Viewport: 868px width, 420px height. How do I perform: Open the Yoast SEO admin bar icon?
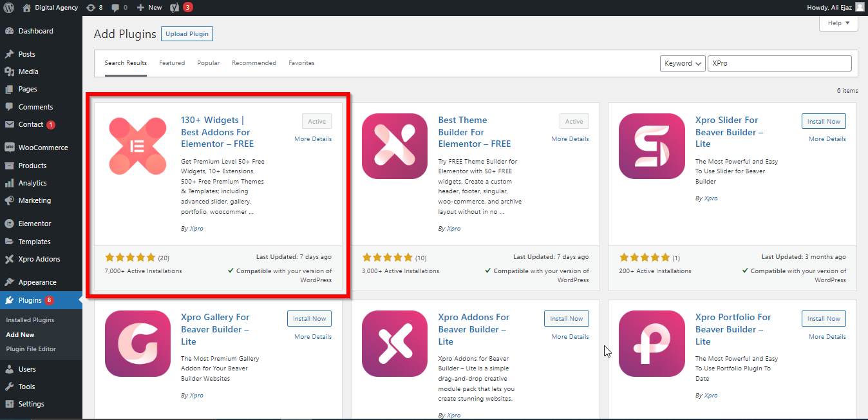coord(175,8)
